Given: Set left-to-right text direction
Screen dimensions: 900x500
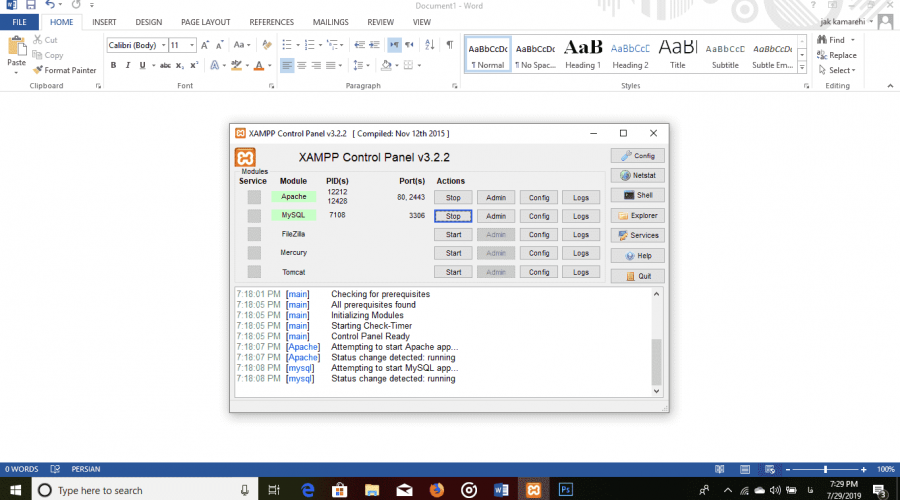Looking at the screenshot, I should pyautogui.click(x=394, y=45).
